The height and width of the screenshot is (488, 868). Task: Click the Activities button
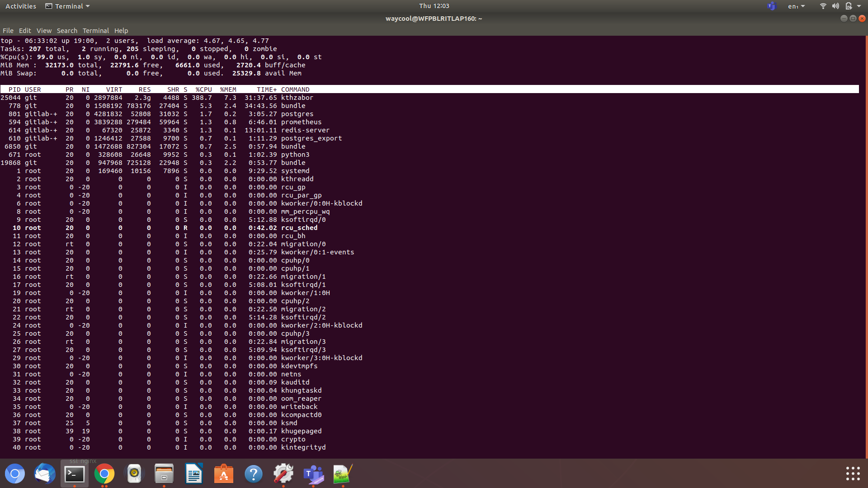[21, 6]
